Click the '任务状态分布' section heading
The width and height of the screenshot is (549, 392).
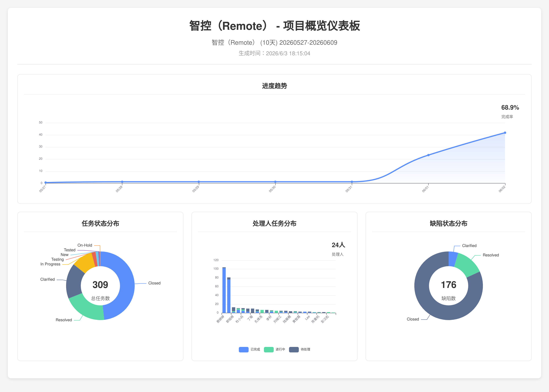click(x=100, y=223)
